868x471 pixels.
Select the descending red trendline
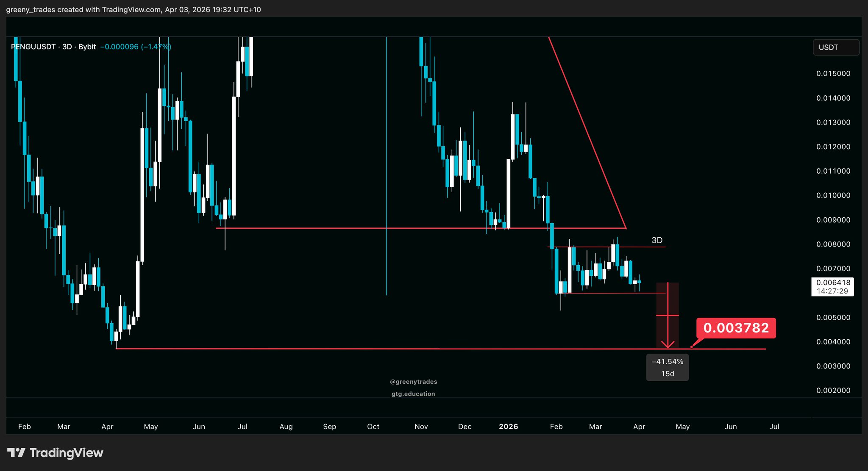point(587,133)
